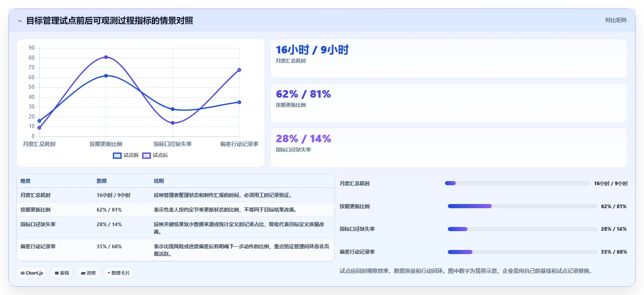Viewport: 644px width, 295px height.
Task: Select the 进度 tag chip
Action: [88, 273]
